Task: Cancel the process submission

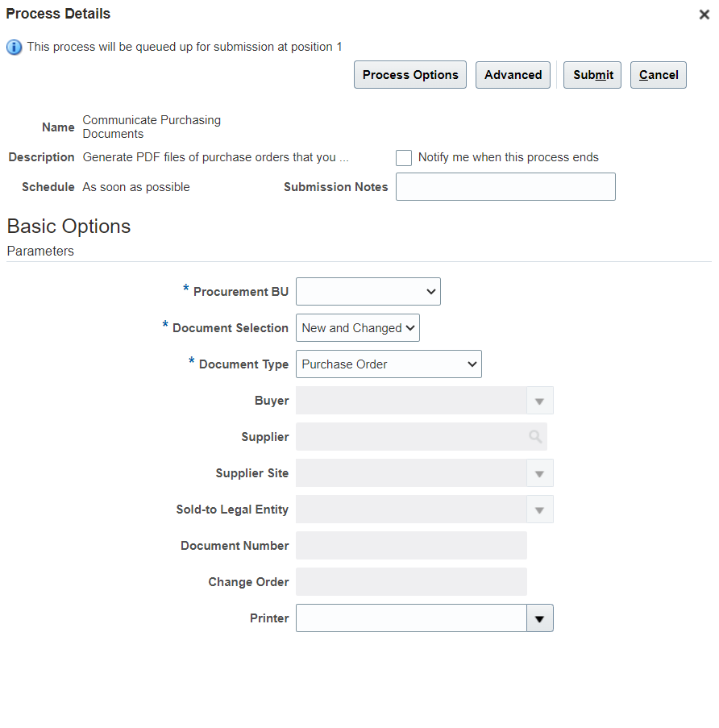Action: pyautogui.click(x=658, y=74)
